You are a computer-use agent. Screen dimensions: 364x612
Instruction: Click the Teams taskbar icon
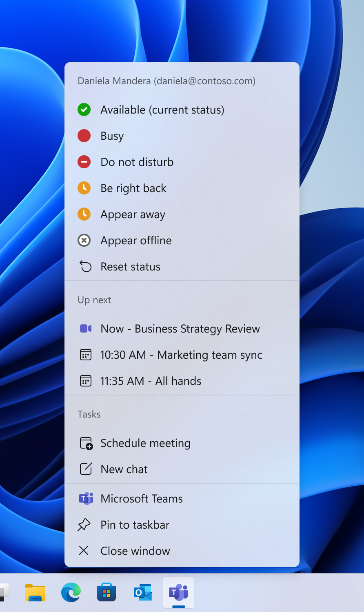[179, 592]
